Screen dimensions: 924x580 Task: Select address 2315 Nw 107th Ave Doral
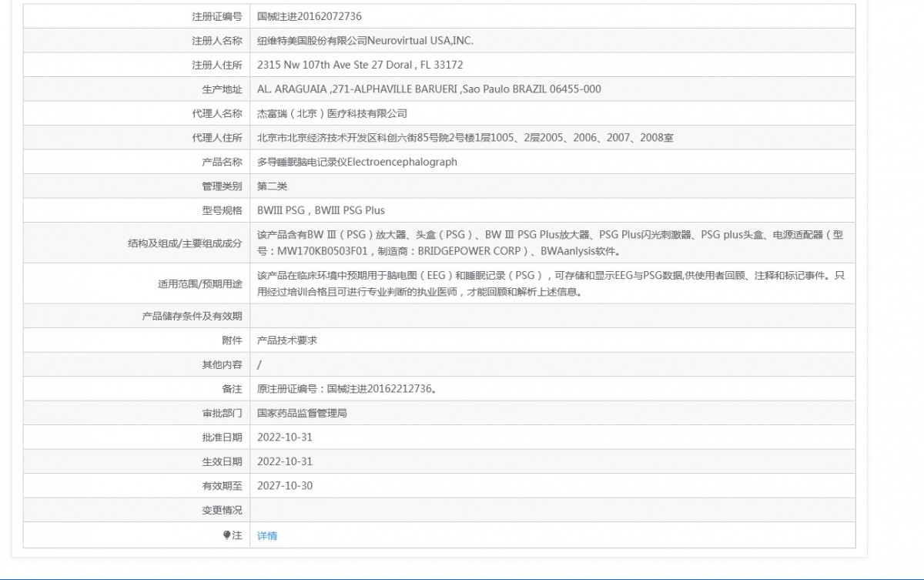[360, 65]
